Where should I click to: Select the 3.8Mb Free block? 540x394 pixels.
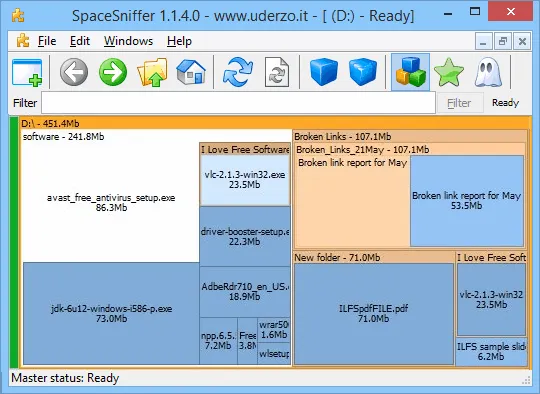(247, 341)
